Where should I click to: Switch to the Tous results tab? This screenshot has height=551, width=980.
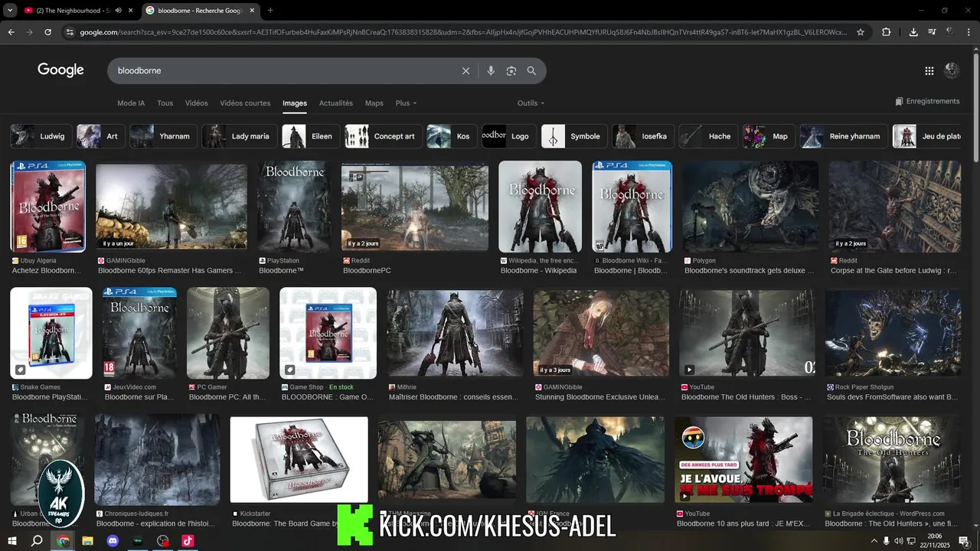pos(165,103)
